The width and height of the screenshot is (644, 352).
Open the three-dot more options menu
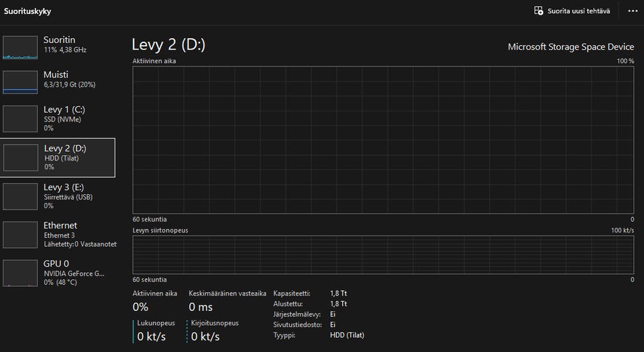[x=633, y=11]
